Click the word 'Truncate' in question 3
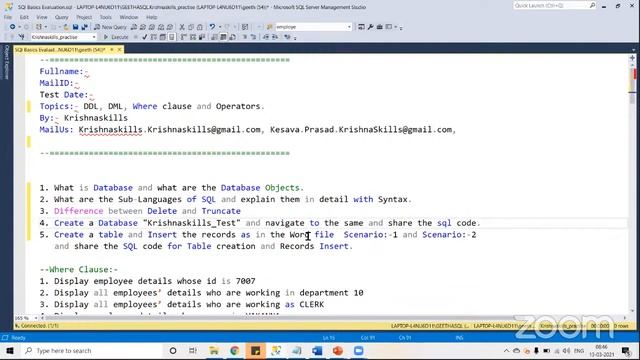The width and height of the screenshot is (640, 360). (221, 211)
